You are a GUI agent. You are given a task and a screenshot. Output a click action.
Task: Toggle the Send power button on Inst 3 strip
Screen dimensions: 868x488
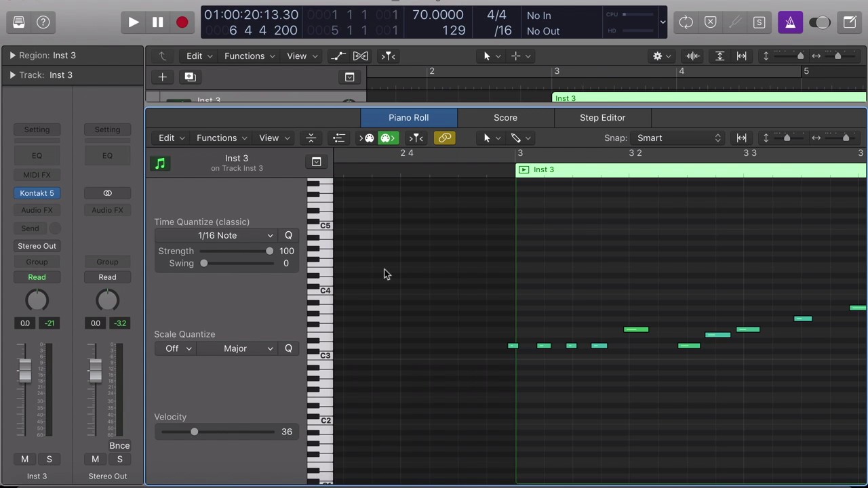pyautogui.click(x=55, y=229)
